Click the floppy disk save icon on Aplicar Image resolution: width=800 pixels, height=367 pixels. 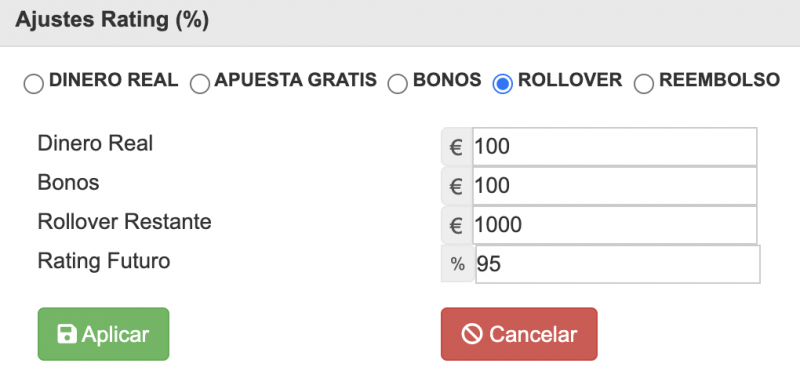click(x=67, y=334)
